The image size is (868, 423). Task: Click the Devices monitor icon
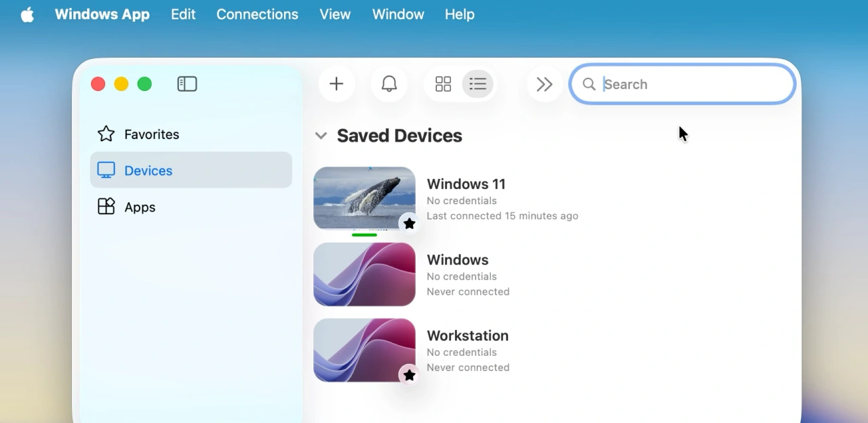tap(106, 170)
